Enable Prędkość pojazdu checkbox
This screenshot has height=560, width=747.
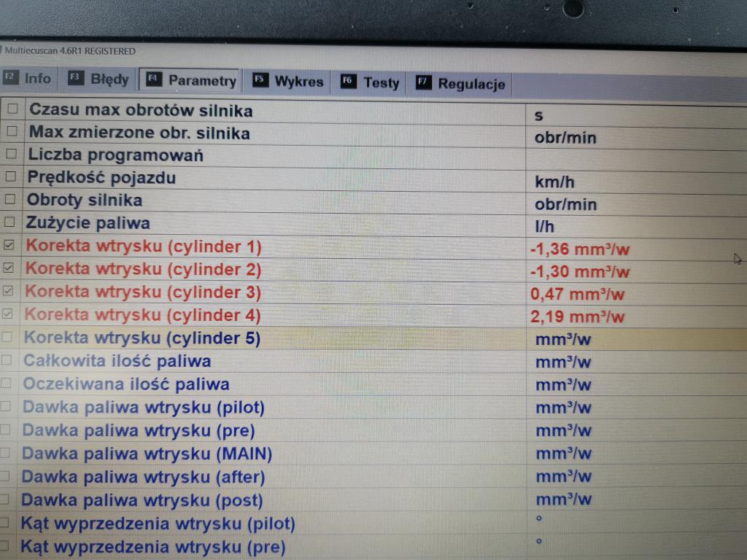pyautogui.click(x=11, y=176)
